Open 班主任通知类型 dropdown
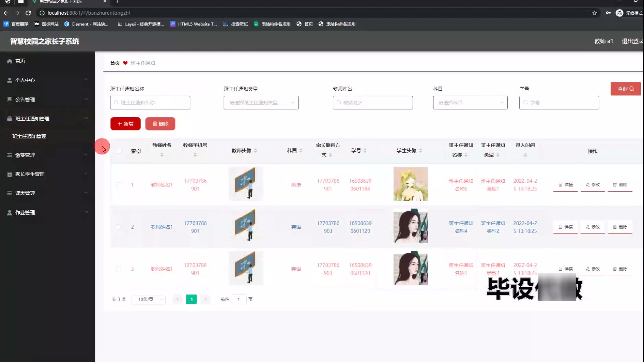This screenshot has width=644, height=362. 261,103
